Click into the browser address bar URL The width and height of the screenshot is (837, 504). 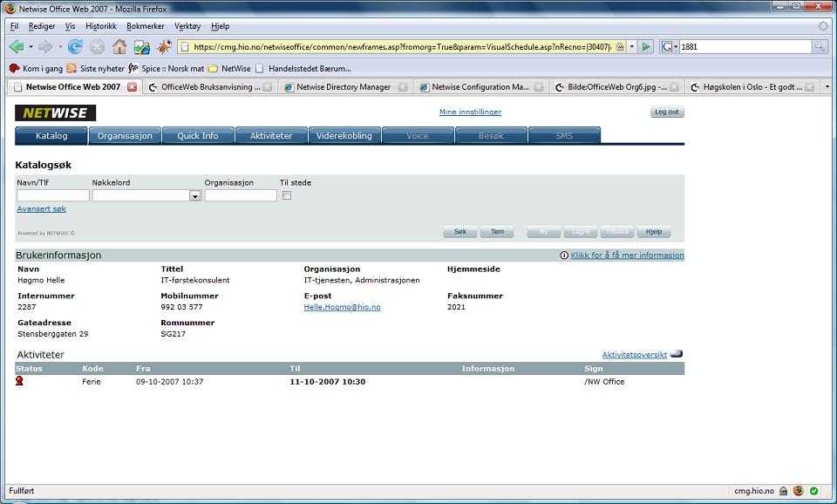pyautogui.click(x=403, y=47)
